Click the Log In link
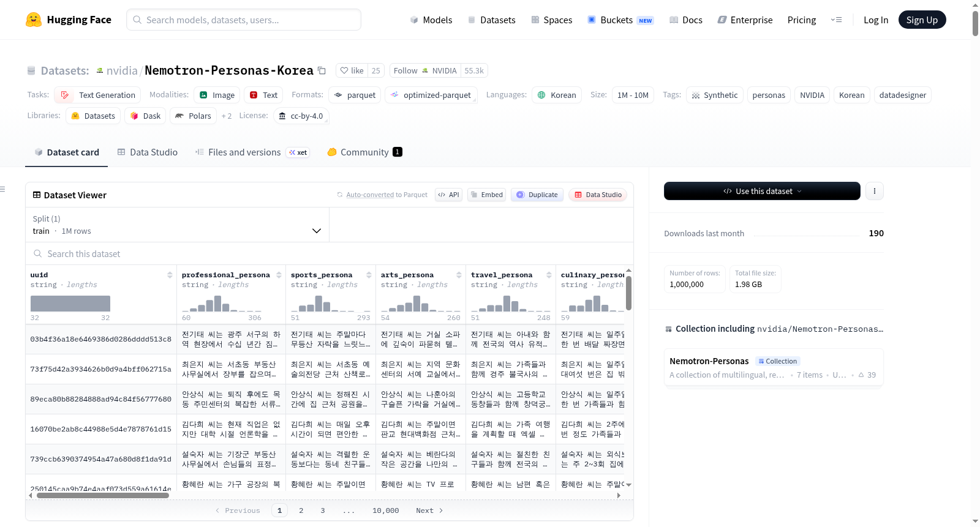Image resolution: width=980 pixels, height=527 pixels. click(x=876, y=20)
